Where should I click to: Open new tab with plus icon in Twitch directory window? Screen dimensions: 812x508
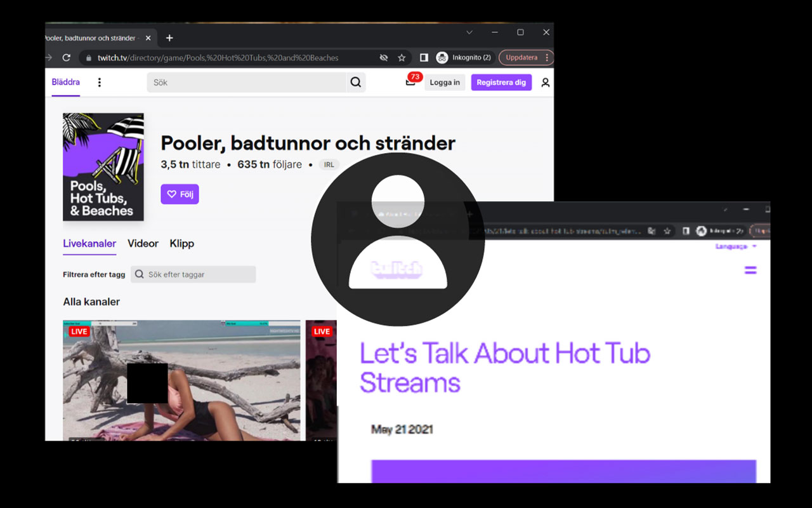pyautogui.click(x=169, y=38)
